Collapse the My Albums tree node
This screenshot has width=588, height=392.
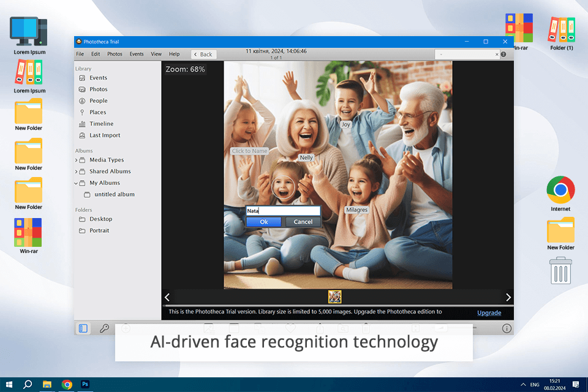click(x=76, y=183)
